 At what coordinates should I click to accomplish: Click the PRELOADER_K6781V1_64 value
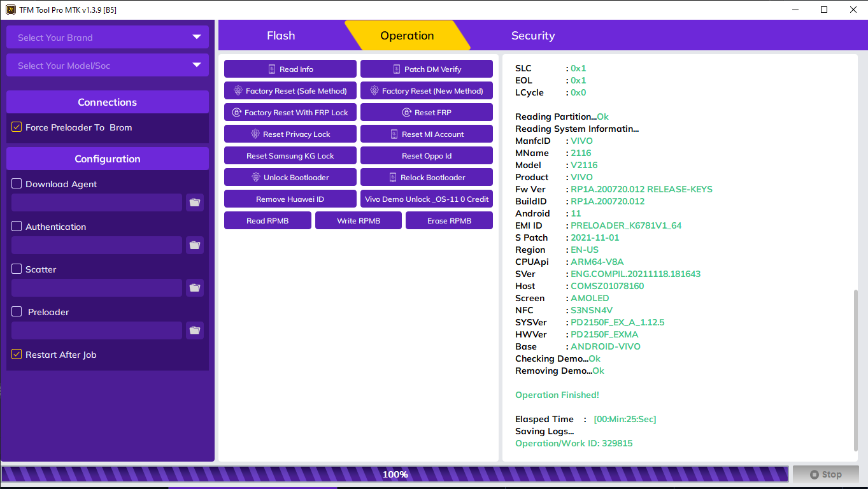click(x=626, y=225)
